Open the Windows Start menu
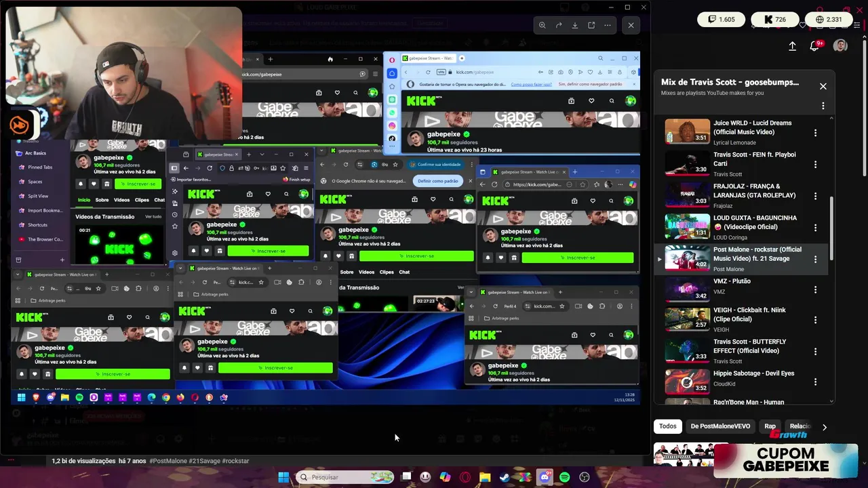The image size is (868, 488). click(283, 477)
